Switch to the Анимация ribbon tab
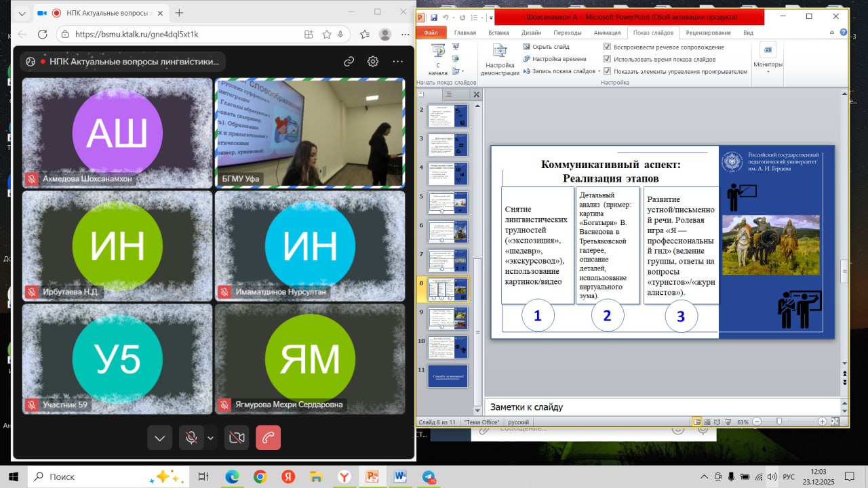Image resolution: width=868 pixels, height=488 pixels. click(x=606, y=33)
